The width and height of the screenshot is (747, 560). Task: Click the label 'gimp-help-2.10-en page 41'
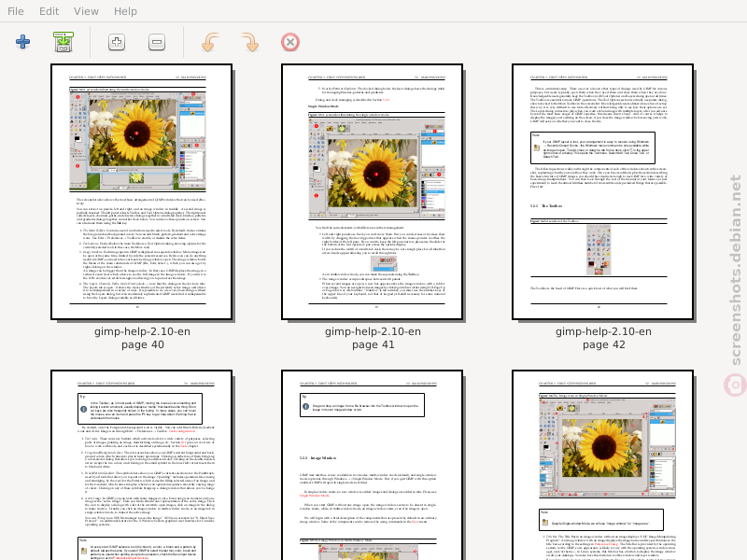click(373, 338)
